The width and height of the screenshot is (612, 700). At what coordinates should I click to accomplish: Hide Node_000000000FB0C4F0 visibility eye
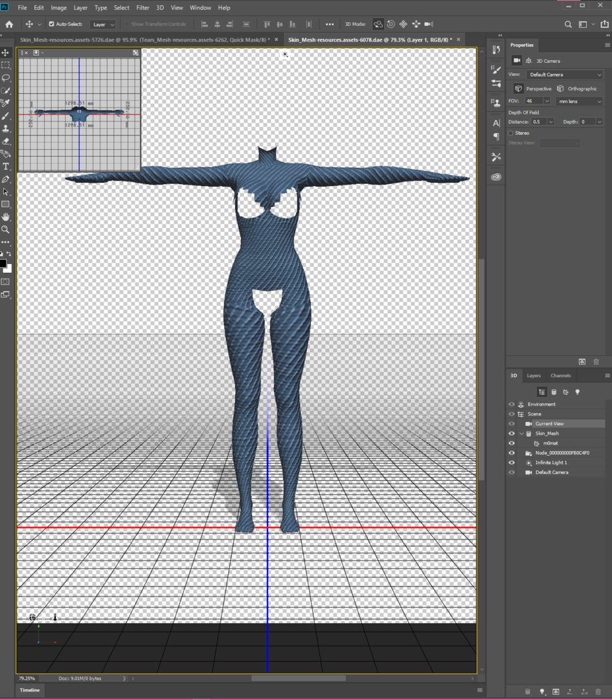tap(512, 452)
